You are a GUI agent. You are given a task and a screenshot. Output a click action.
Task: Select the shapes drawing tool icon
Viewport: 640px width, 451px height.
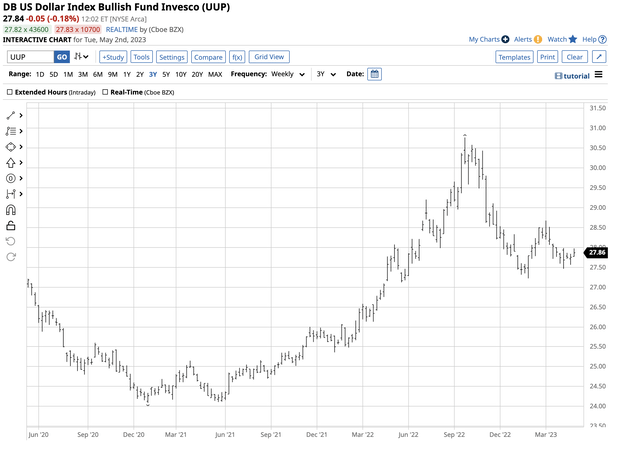tap(11, 147)
